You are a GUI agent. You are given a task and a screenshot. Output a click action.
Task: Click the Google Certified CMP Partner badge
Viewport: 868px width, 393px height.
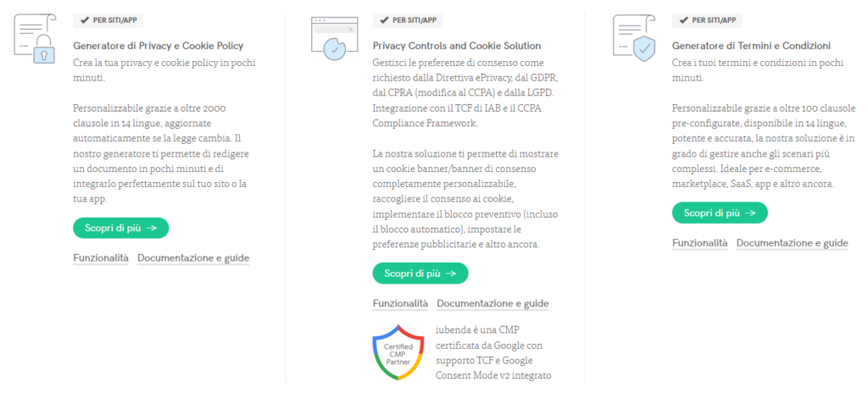point(398,352)
